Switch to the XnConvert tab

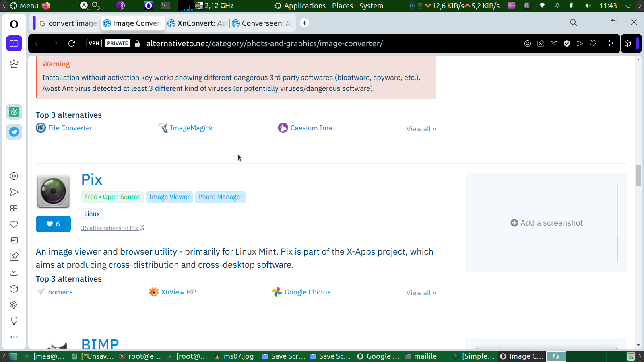pyautogui.click(x=197, y=23)
